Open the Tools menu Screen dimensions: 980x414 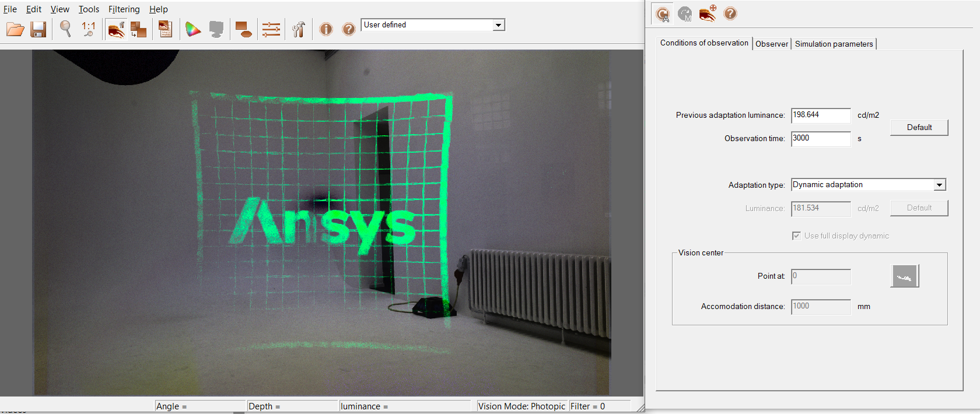[x=89, y=9]
